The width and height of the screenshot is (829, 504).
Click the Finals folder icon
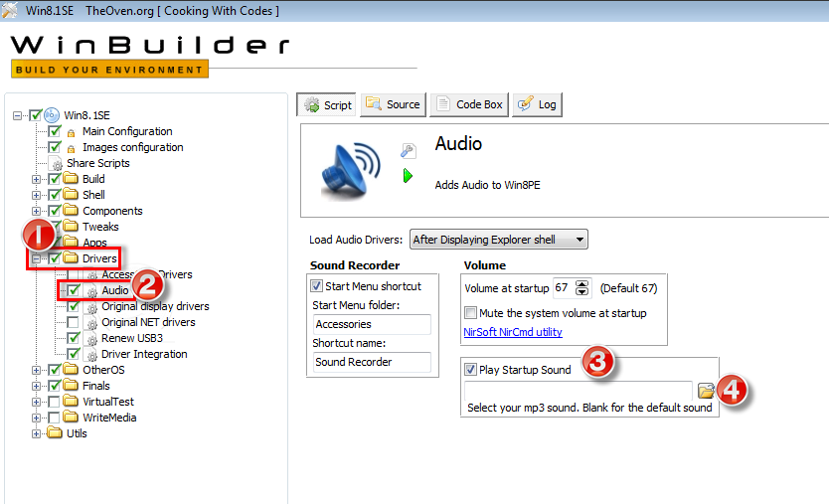[x=71, y=385]
